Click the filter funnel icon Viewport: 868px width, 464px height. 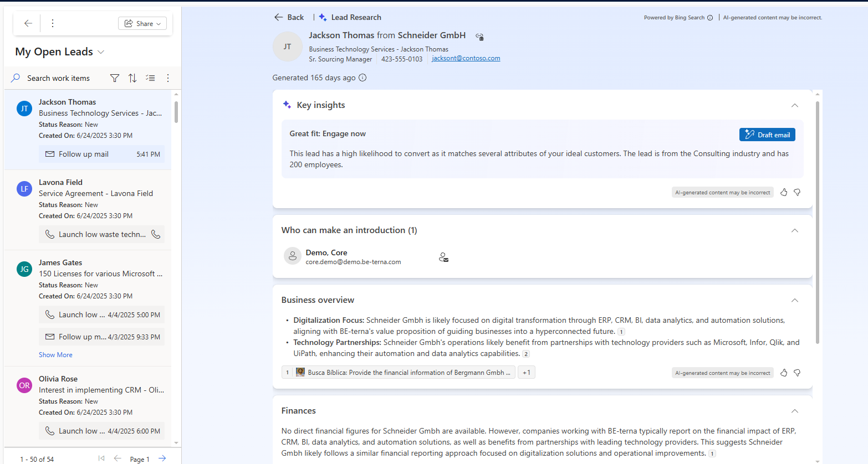115,78
